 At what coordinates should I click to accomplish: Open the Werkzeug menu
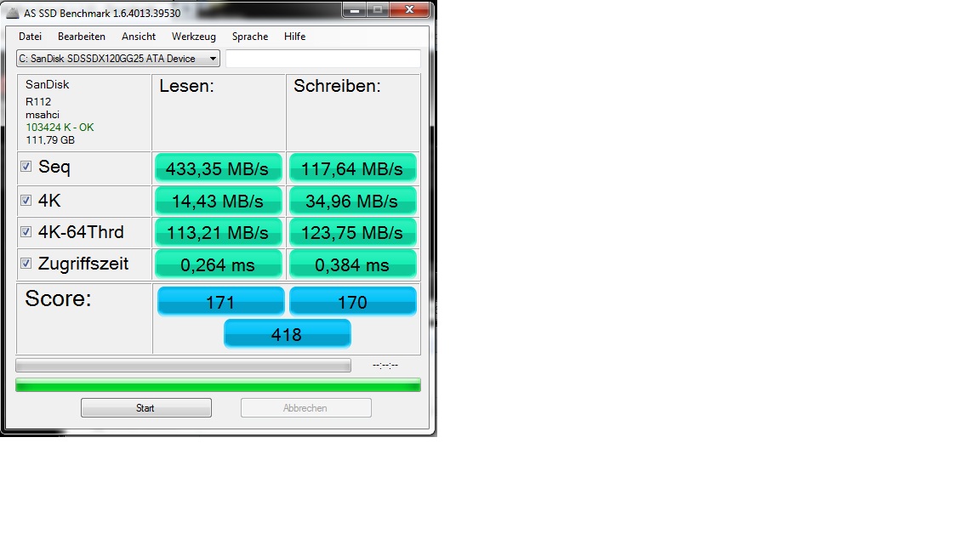coord(194,37)
